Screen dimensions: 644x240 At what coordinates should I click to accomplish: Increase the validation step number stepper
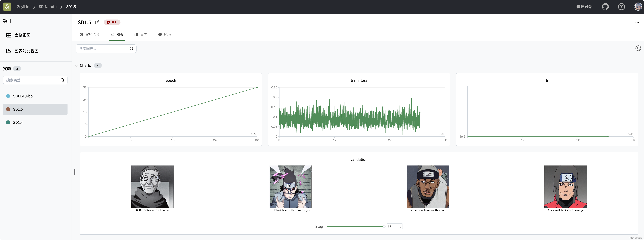(x=400, y=225)
